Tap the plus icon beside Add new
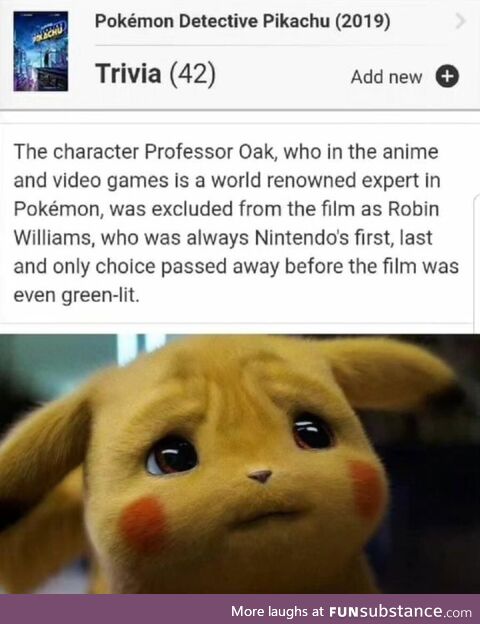The height and width of the screenshot is (624, 480). pyautogui.click(x=447, y=76)
